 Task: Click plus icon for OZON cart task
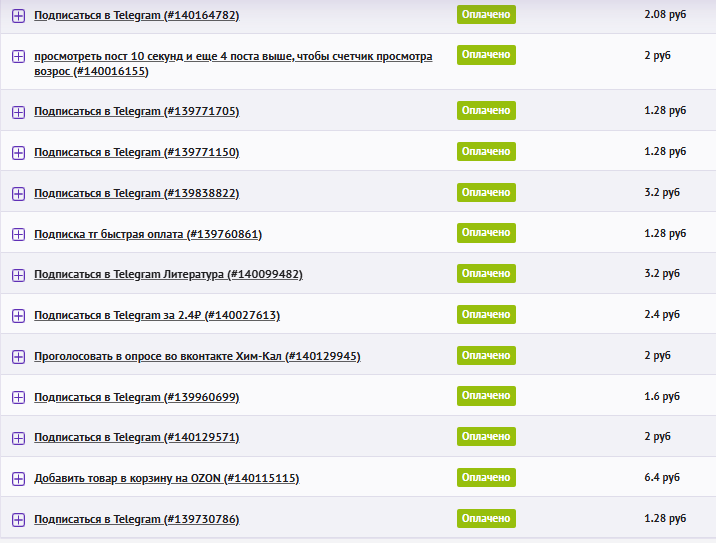(18, 479)
